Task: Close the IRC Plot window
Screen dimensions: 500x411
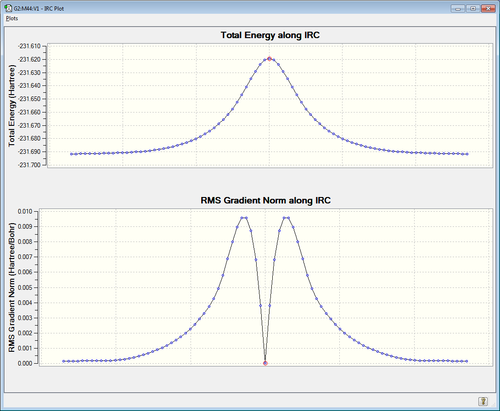Action: 488,9
